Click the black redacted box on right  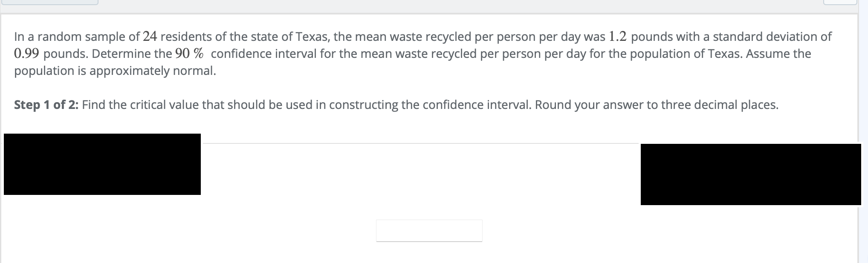tap(751, 174)
